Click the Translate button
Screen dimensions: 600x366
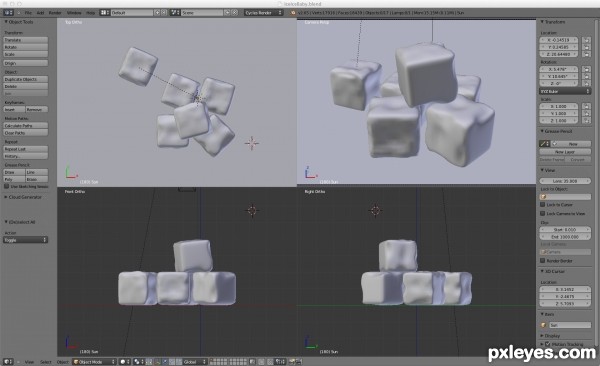click(26, 40)
